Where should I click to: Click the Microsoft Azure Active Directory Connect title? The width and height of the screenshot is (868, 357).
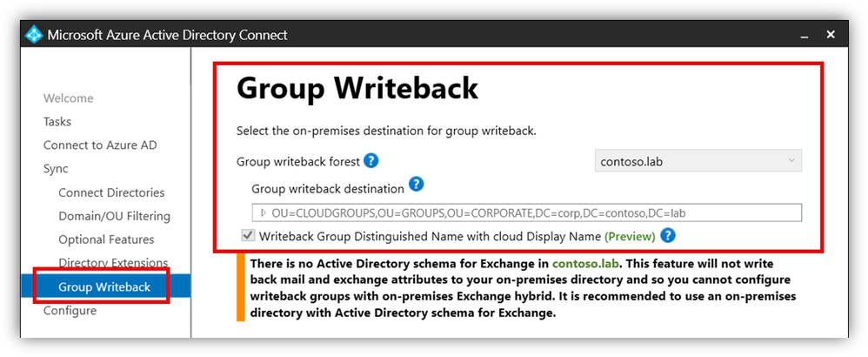(168, 35)
